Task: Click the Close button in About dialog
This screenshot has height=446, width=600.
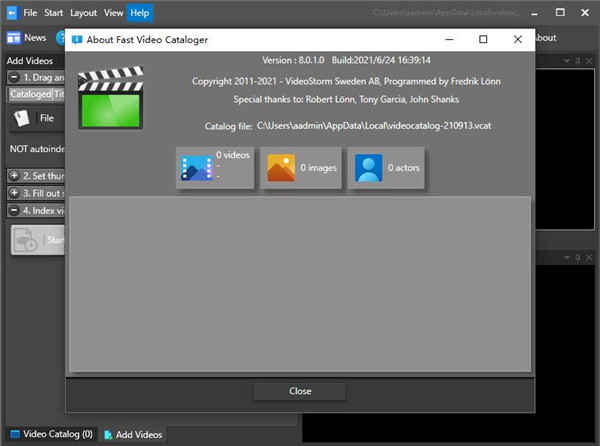Action: [300, 391]
